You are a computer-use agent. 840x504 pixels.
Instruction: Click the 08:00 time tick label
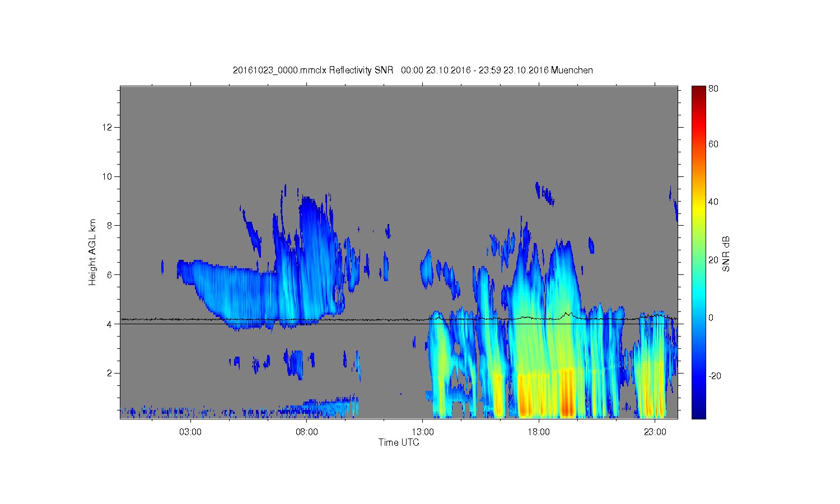(x=307, y=432)
